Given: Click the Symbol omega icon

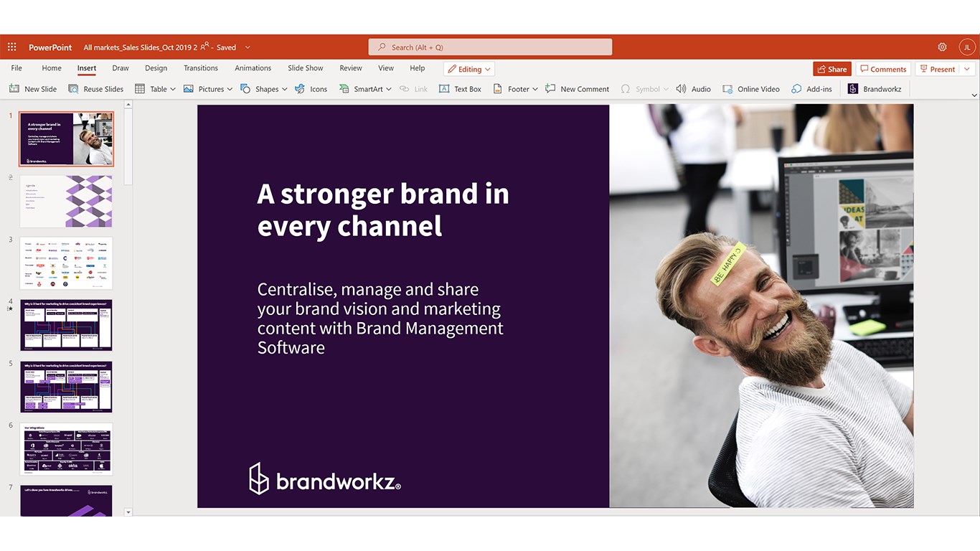Looking at the screenshot, I should point(626,89).
